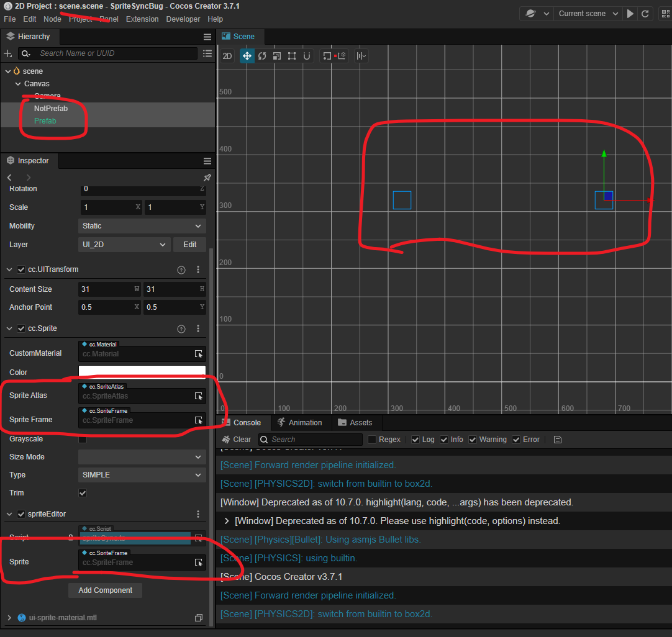Viewport: 672px width, 637px height.
Task: Toggle the 2D view mode button
Action: pos(227,56)
